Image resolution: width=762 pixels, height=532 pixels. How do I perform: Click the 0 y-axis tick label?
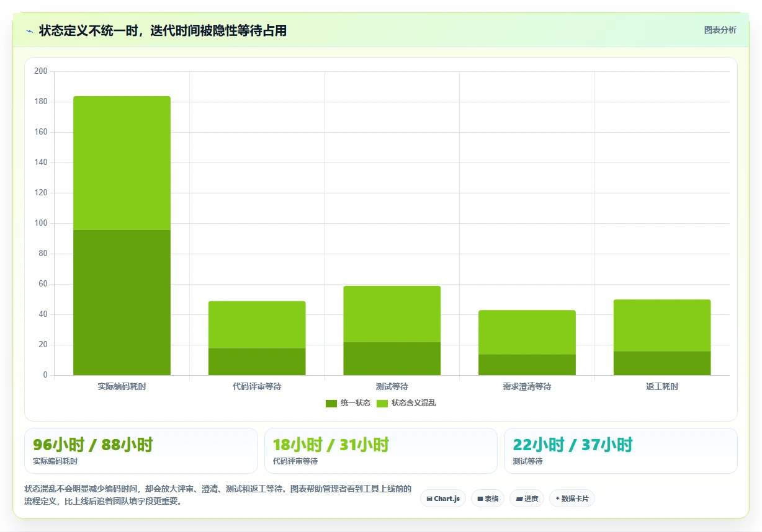pyautogui.click(x=45, y=375)
